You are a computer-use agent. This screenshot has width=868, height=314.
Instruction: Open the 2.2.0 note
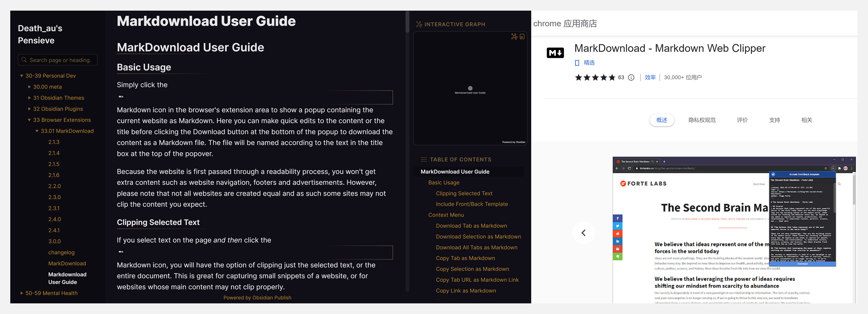tap(55, 186)
